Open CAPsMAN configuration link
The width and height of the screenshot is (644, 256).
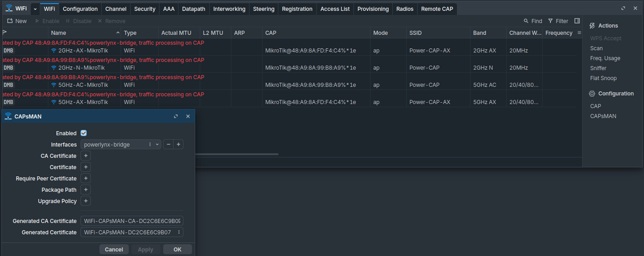click(x=603, y=116)
